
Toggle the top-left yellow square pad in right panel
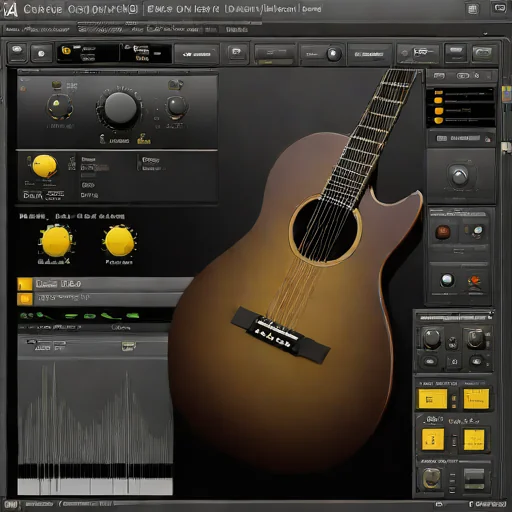pyautogui.click(x=432, y=399)
